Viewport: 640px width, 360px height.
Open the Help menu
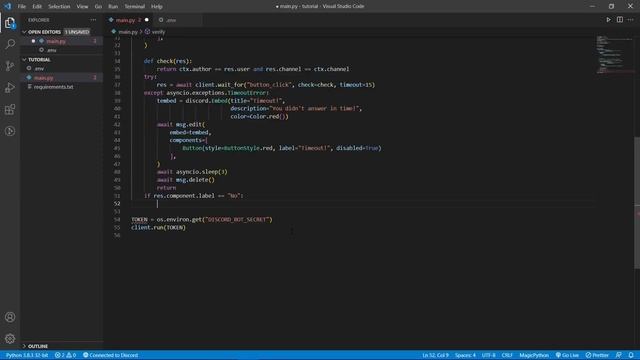[157, 7]
